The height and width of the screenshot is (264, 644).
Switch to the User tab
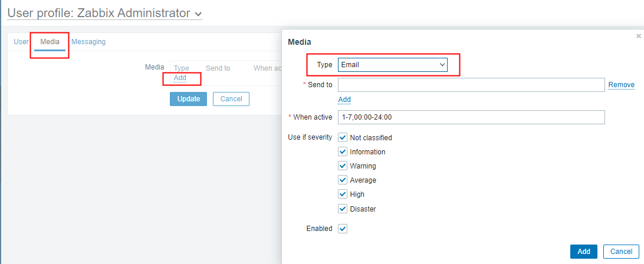click(x=21, y=42)
